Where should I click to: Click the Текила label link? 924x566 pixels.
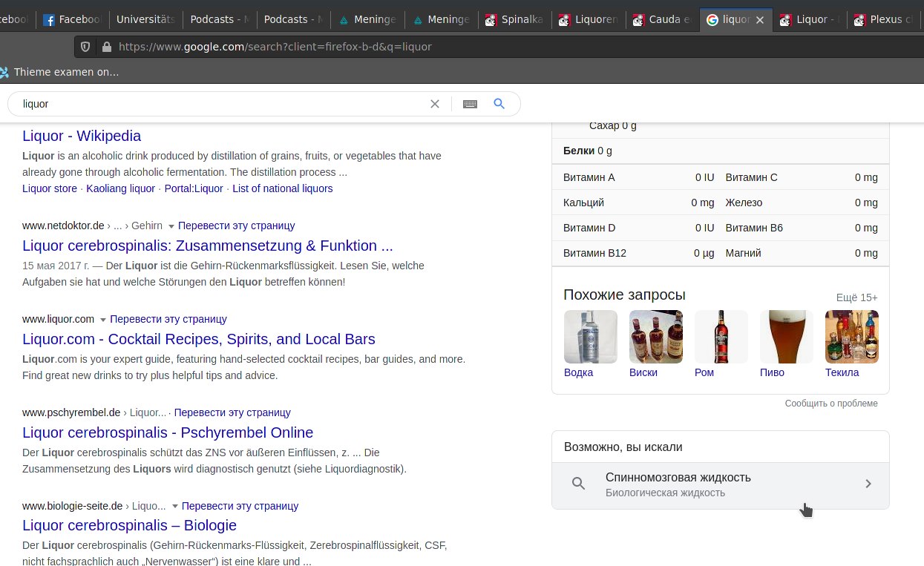tap(842, 372)
